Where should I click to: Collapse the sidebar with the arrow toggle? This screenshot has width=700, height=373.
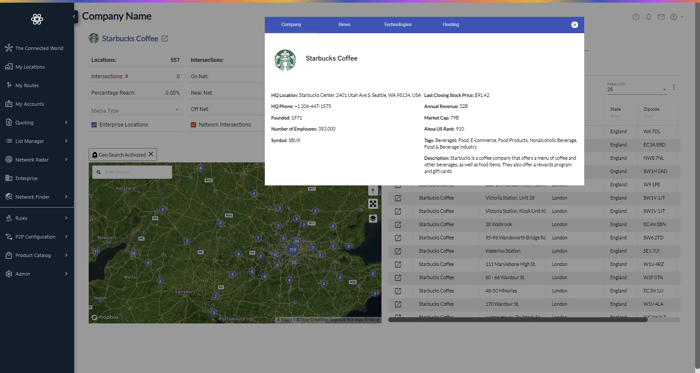coord(74,17)
